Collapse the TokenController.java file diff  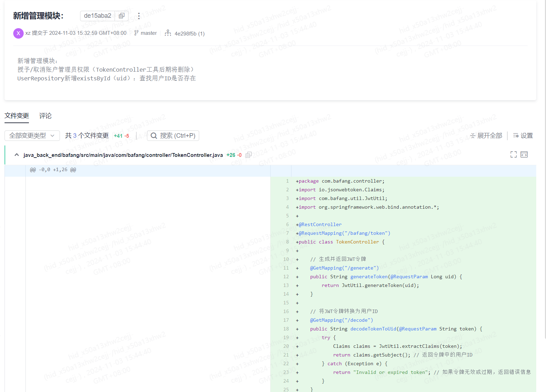pyautogui.click(x=16, y=155)
